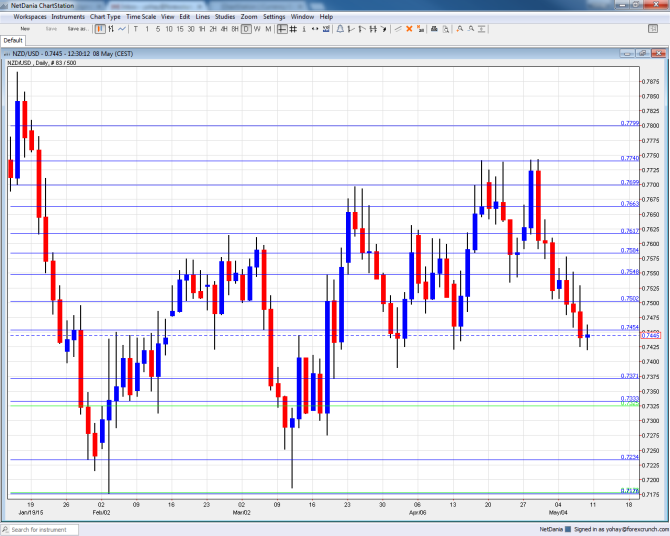Select the 15 minute time scale
The width and height of the screenshot is (670, 536).
pos(180,29)
